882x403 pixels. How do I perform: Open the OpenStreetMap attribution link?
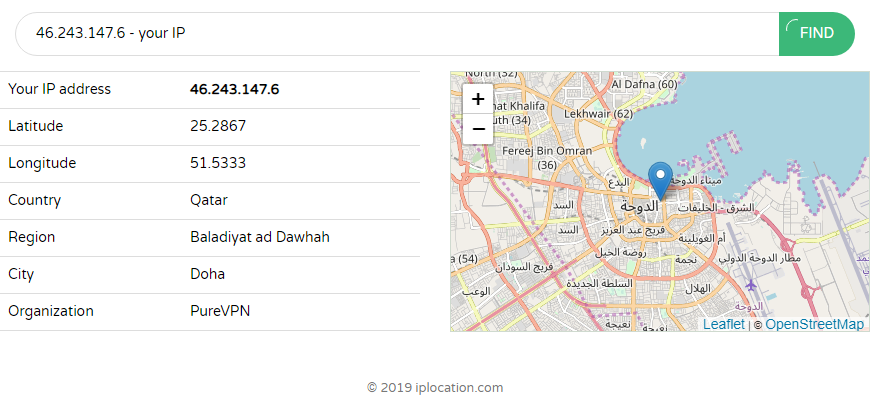[814, 324]
